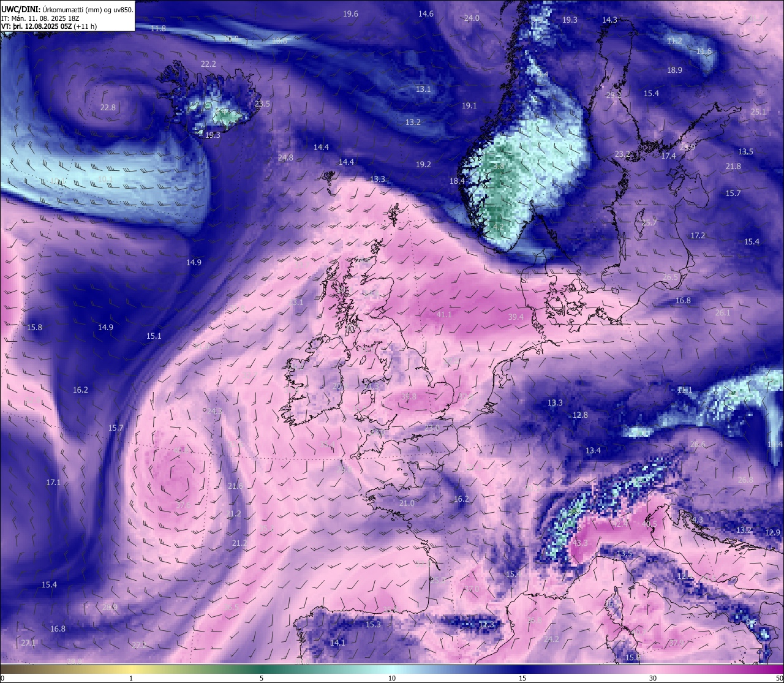784x683 pixels.
Task: Click the map value 26.8
Action: point(745,480)
